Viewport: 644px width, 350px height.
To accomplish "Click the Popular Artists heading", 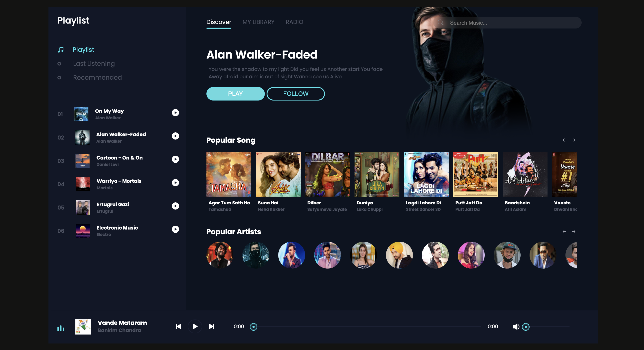I will [x=234, y=232].
